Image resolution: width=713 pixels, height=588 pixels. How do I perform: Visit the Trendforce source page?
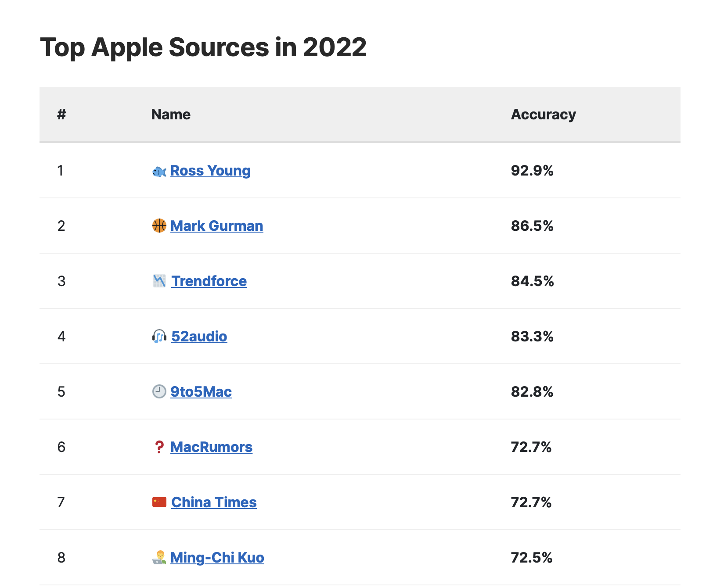(209, 281)
